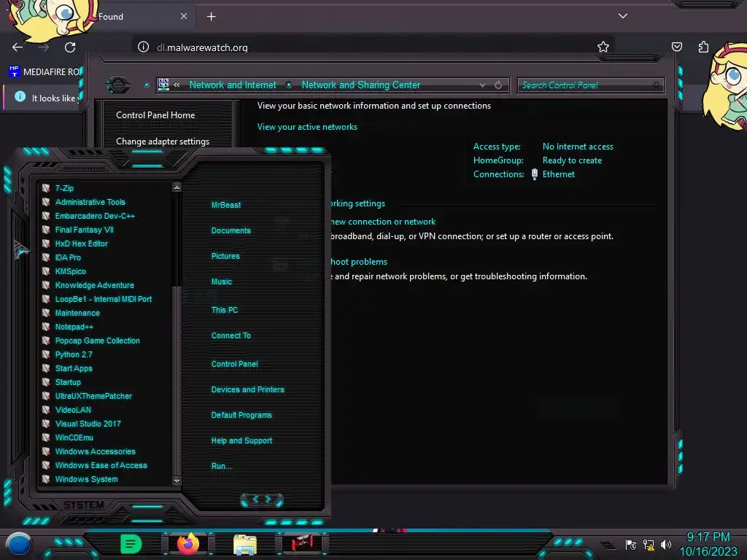
Task: Switch to Firefox on taskbar
Action: [x=188, y=543]
